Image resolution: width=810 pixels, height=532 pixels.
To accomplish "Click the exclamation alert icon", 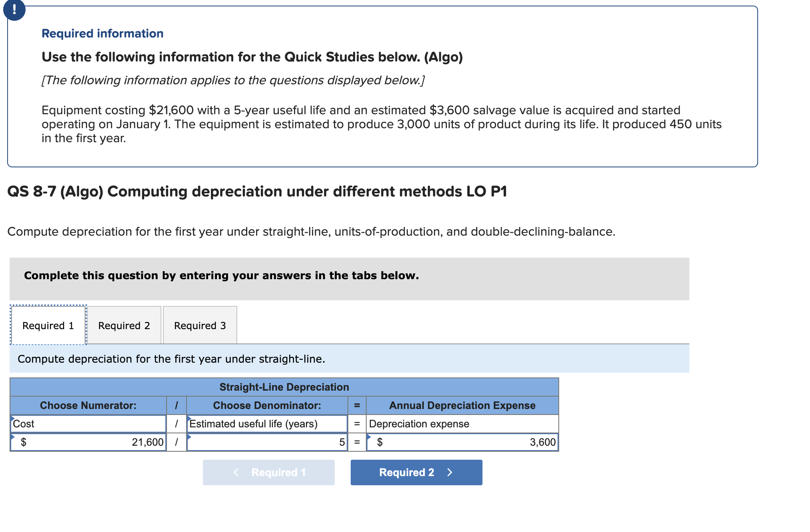I will (14, 10).
